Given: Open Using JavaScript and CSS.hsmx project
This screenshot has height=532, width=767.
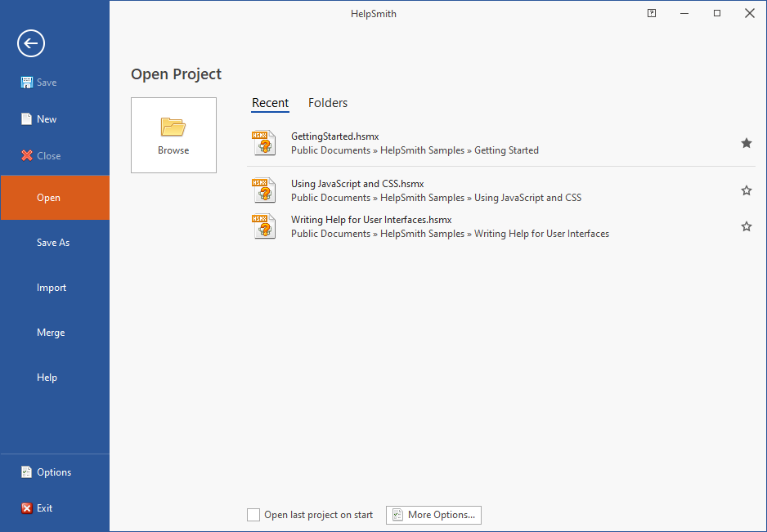Looking at the screenshot, I should (x=357, y=184).
